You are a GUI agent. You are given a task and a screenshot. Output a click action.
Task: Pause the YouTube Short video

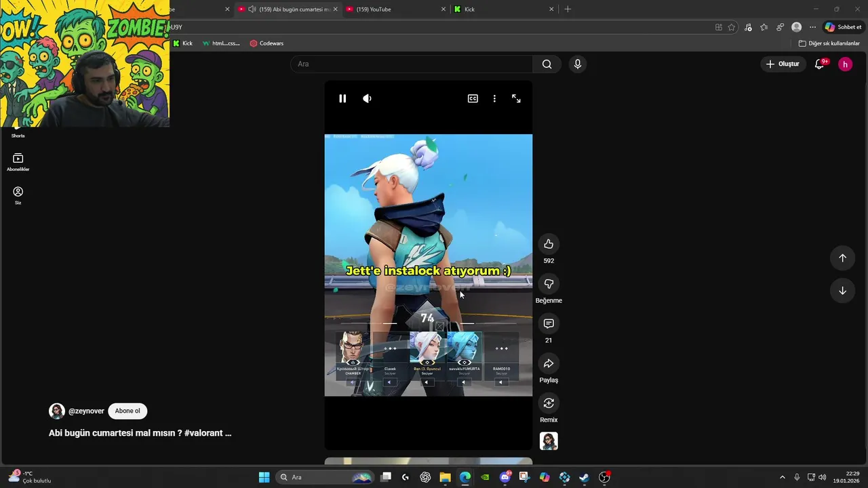(342, 98)
